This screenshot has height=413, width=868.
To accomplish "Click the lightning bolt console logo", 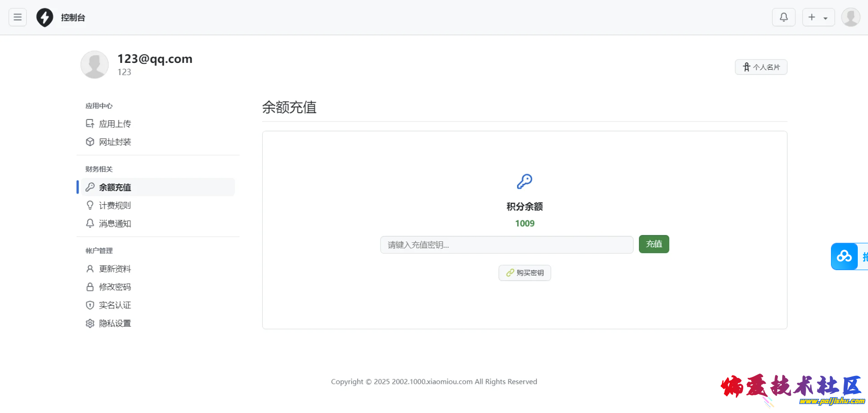I will (x=45, y=18).
